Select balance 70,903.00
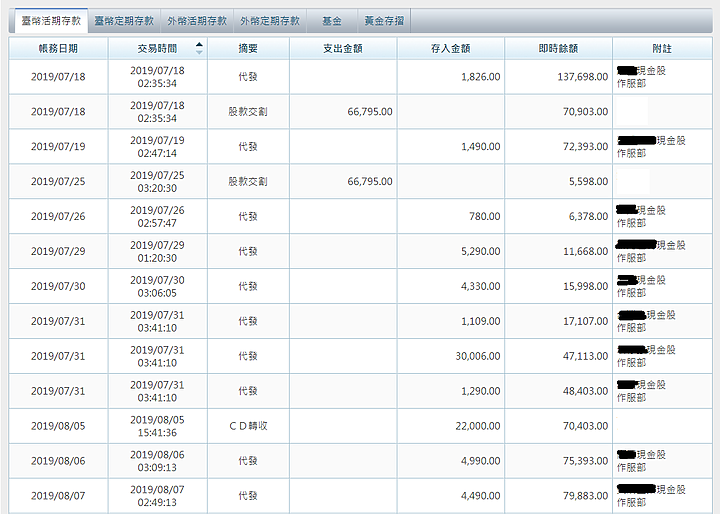 click(585, 112)
